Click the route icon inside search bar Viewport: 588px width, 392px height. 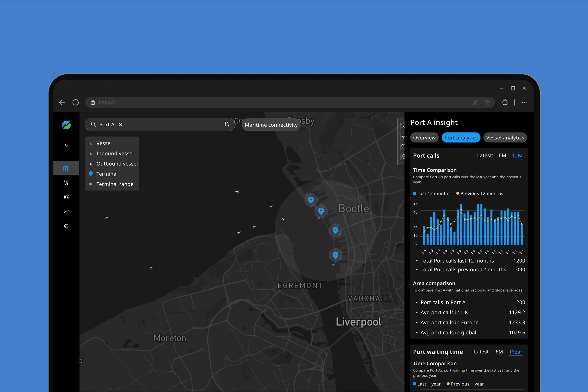coord(227,124)
